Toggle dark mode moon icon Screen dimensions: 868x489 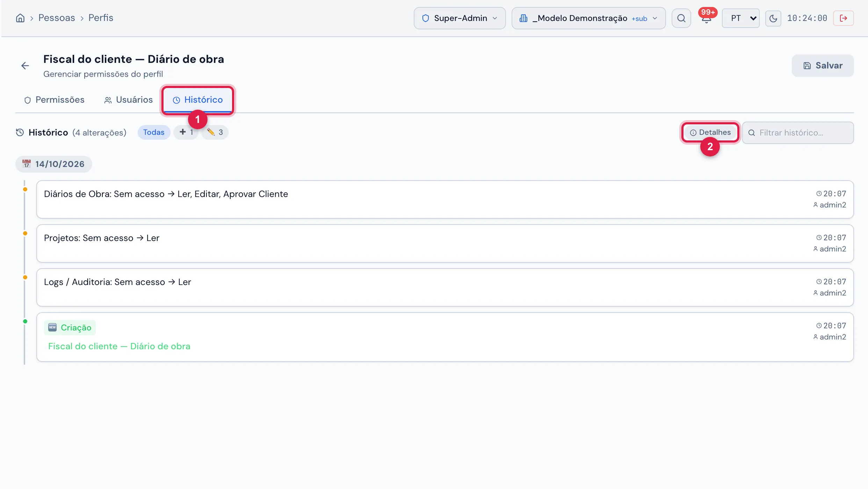[773, 18]
